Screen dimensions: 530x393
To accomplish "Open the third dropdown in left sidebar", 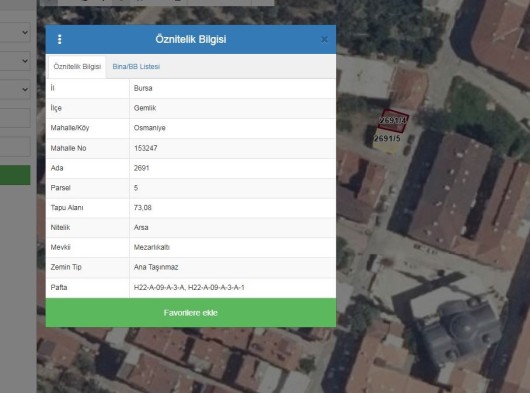I will point(15,90).
